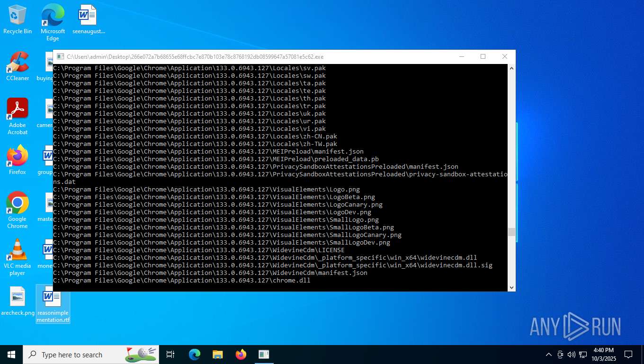Click the console vertical scrollbar thumb
Viewport: 644px width, 364px height.
511,232
